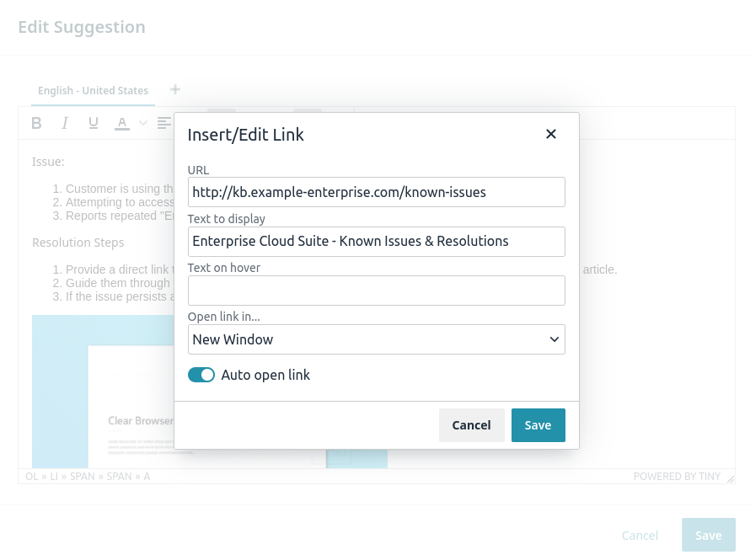Screen dimensions: 750x560
Task: Click the text alignment icon
Action: click(163, 123)
